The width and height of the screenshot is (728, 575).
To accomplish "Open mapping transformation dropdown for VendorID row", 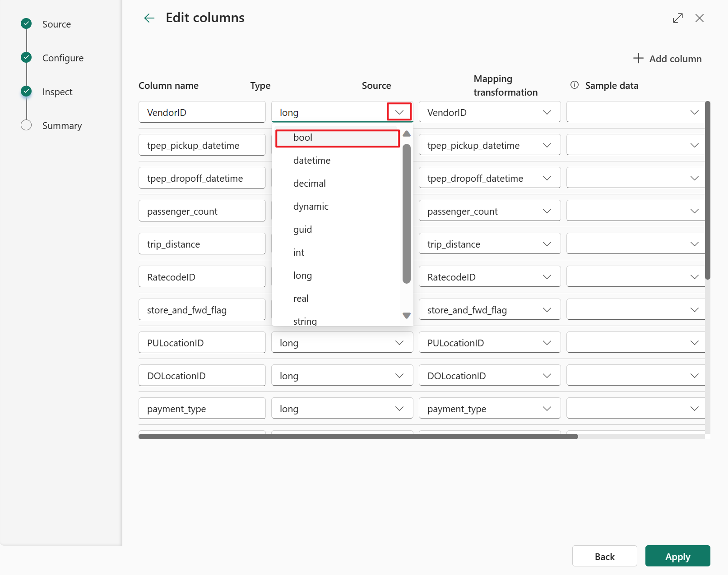I will (x=635, y=112).
